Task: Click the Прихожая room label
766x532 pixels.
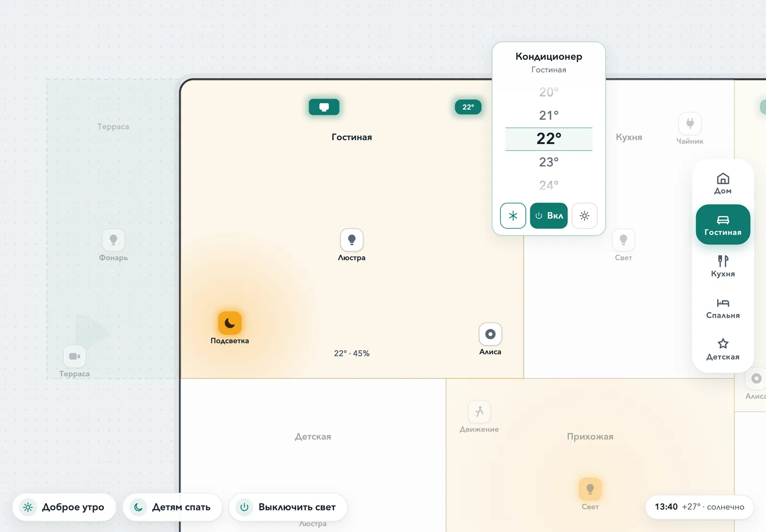Action: [590, 437]
